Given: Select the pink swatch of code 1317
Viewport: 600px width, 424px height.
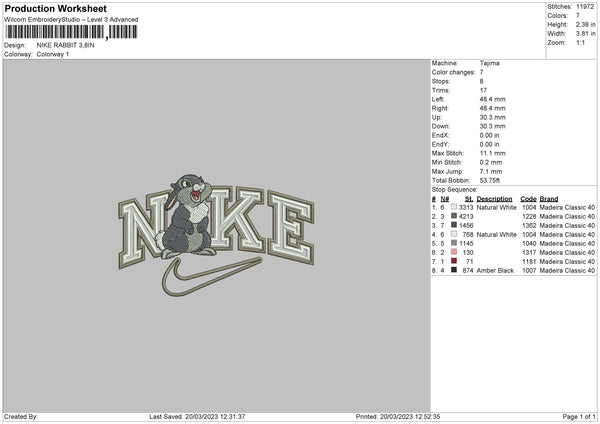Looking at the screenshot, I should [454, 252].
